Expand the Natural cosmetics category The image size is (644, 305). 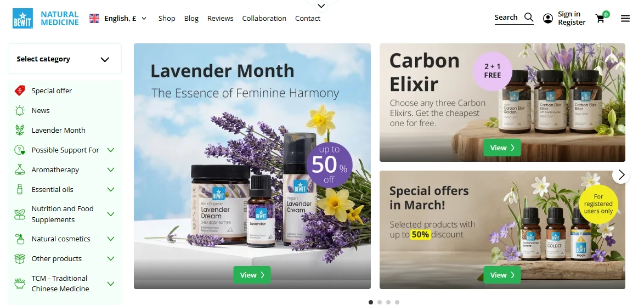pyautogui.click(x=110, y=239)
